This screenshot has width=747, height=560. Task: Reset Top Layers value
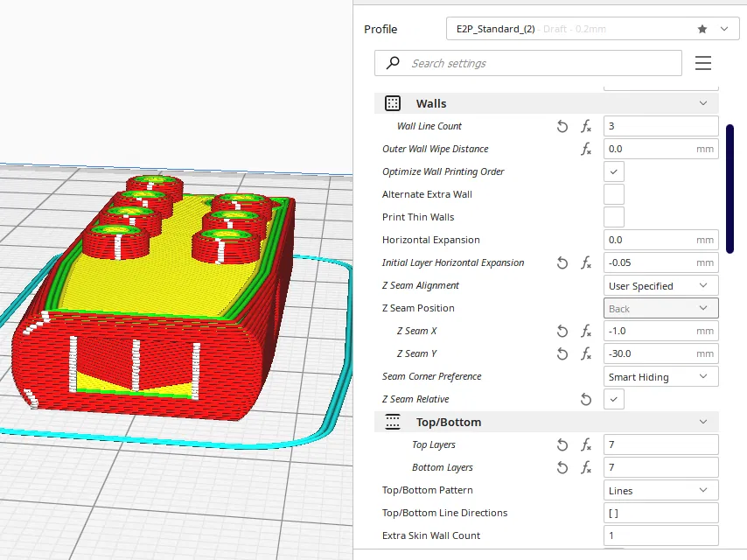click(x=562, y=444)
